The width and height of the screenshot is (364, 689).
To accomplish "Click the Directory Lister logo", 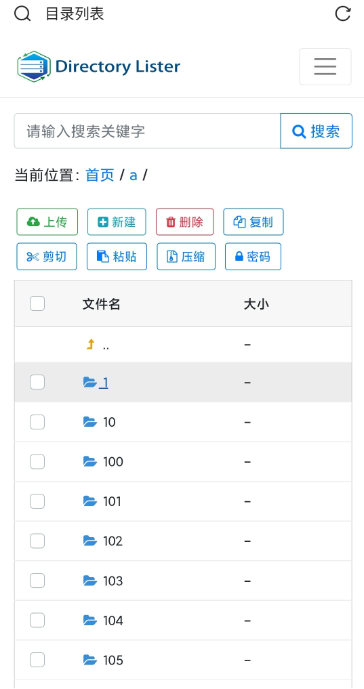I will pyautogui.click(x=98, y=66).
